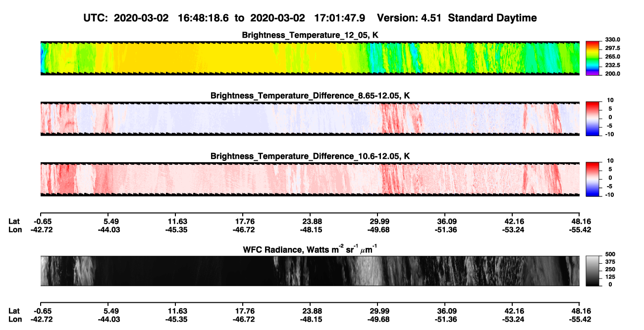
Task: Click longitude -55.42 below the WFC Radiance strip
Action: tap(580, 319)
